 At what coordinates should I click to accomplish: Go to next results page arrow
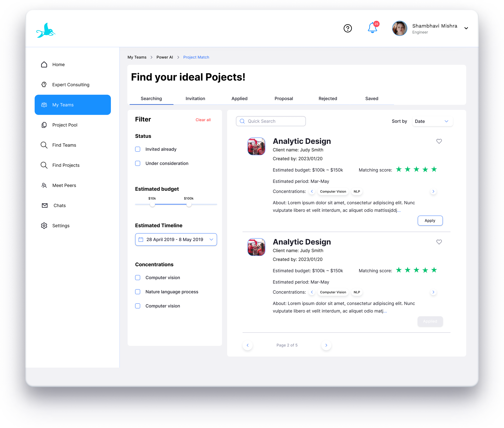(x=326, y=345)
